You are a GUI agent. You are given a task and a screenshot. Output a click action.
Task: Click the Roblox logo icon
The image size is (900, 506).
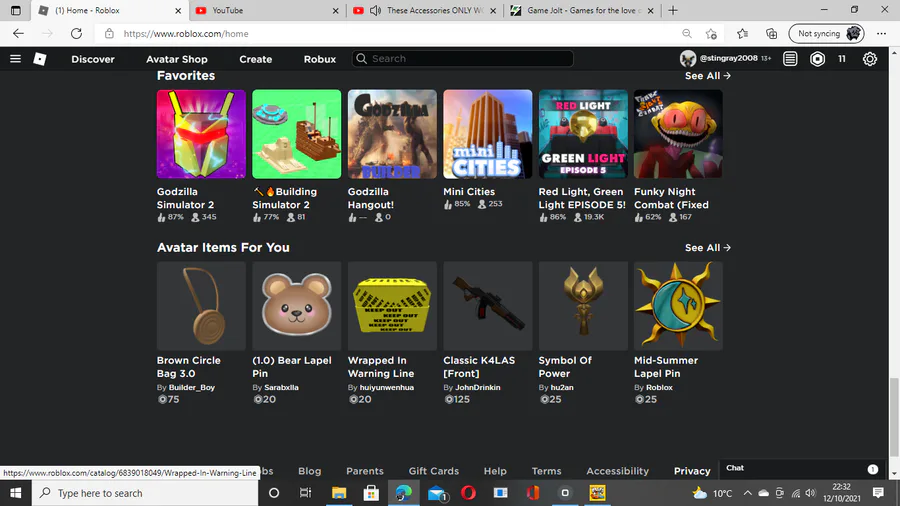click(x=40, y=59)
